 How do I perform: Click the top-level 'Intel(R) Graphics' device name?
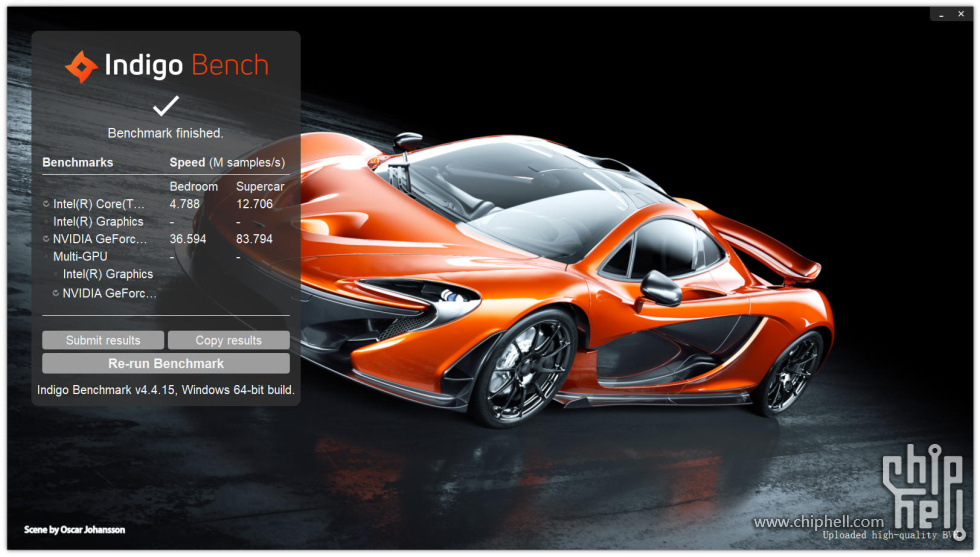[98, 221]
